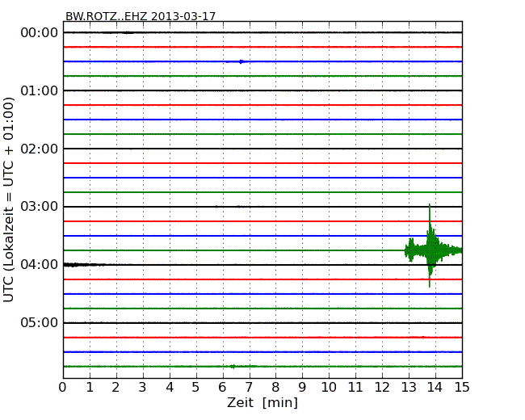Click the Zeit [min] x-axis label

tap(262, 402)
